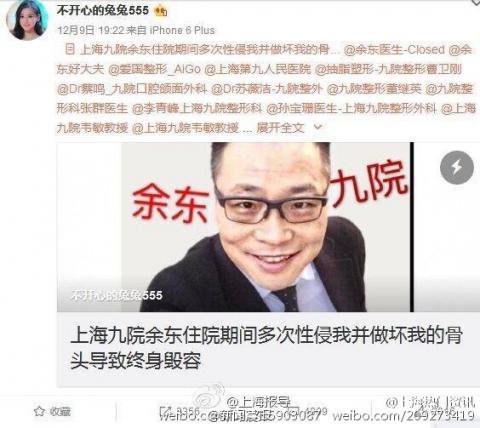
Task: Click the star favorite (收藏) icon
Action: coord(39,411)
